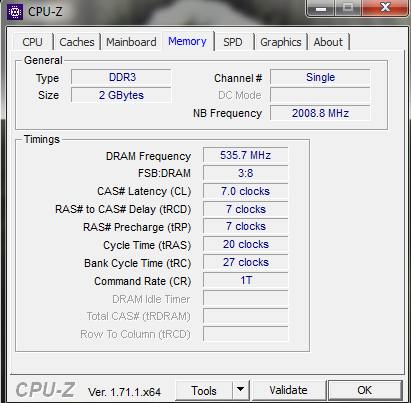Click the Memory tab
The image size is (411, 403).
187,41
